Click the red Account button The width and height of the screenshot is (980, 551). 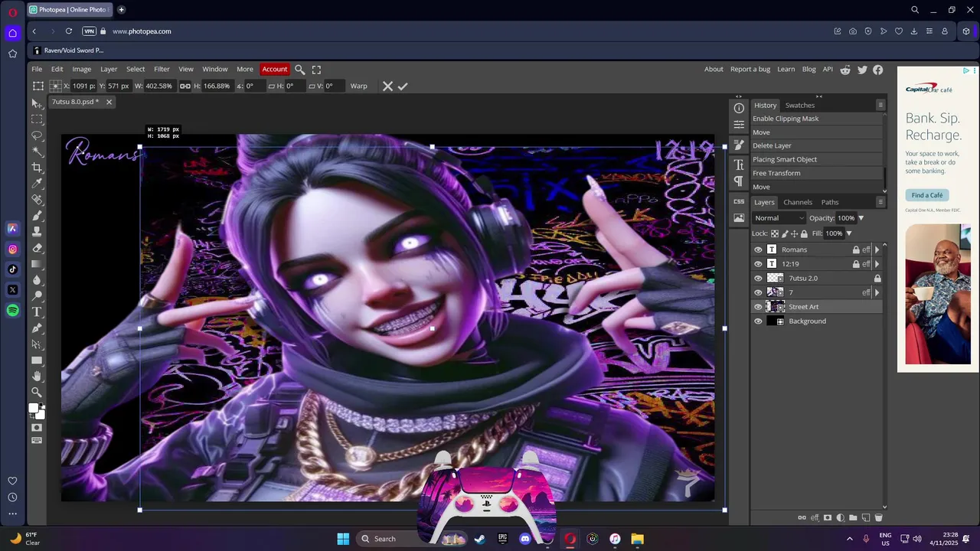point(274,69)
